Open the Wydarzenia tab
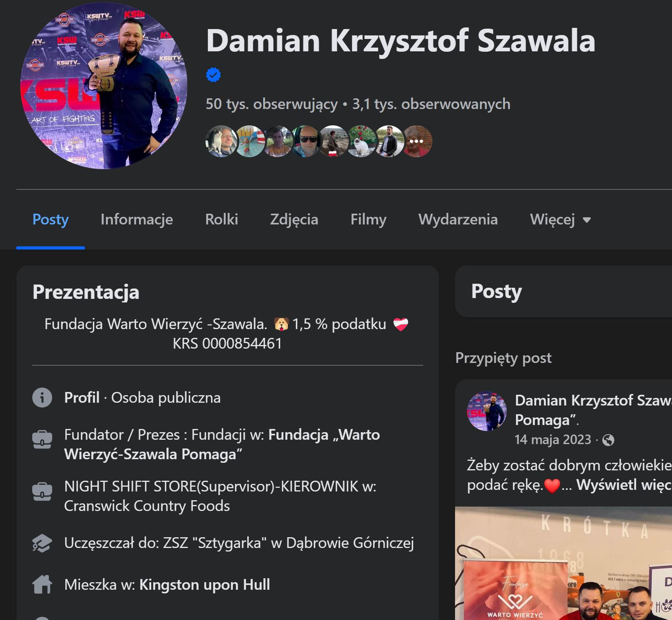The height and width of the screenshot is (620, 672). coord(458,219)
